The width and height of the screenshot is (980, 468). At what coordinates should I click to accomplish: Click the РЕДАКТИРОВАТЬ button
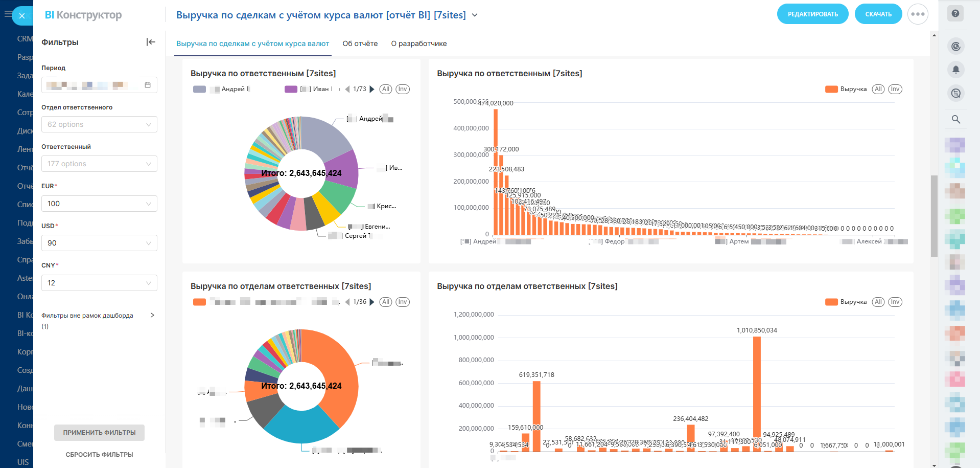[x=812, y=14]
